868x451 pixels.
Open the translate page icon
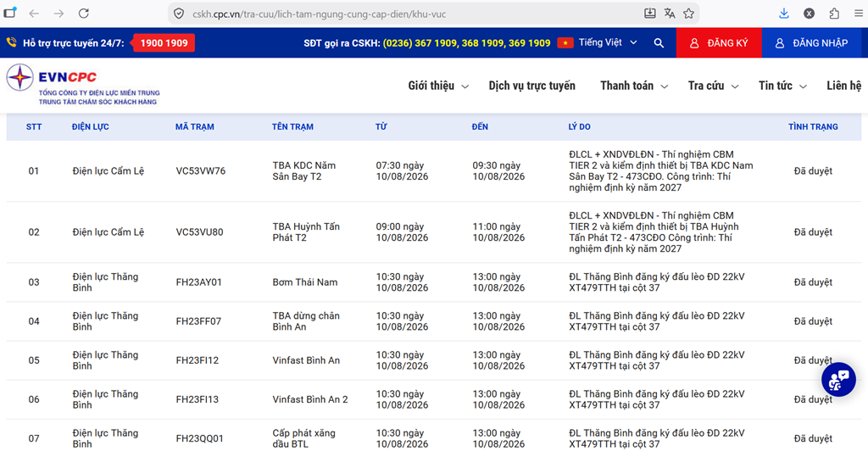pos(670,14)
